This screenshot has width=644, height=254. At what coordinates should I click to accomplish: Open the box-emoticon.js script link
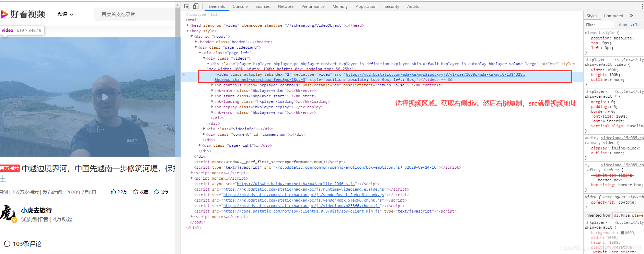[356, 167]
